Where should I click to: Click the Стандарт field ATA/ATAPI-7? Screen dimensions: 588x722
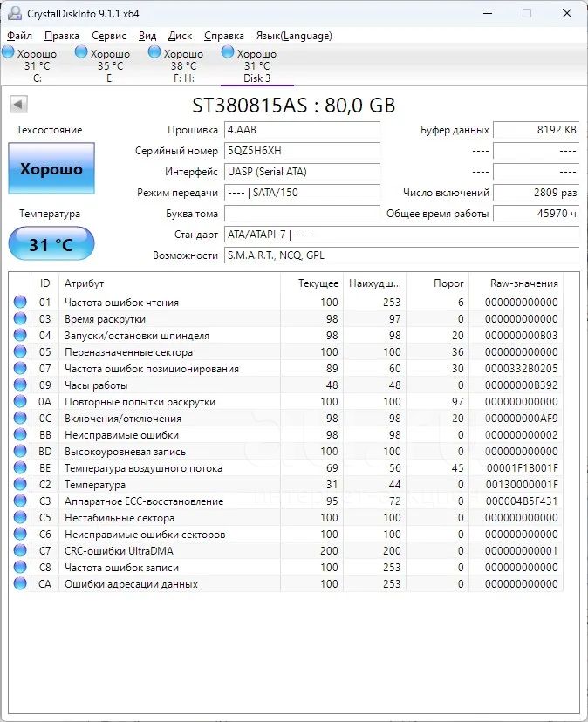point(401,235)
